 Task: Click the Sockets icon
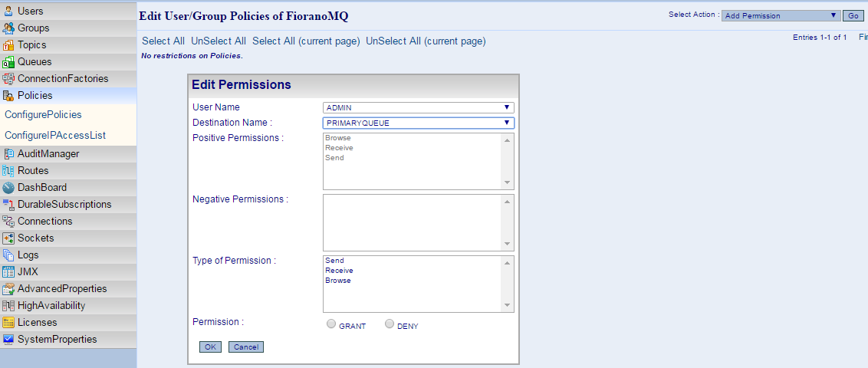click(x=8, y=238)
